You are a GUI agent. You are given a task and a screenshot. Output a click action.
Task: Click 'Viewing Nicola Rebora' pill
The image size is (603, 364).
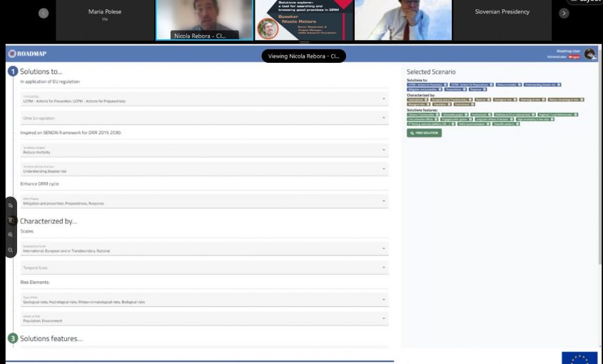(304, 56)
